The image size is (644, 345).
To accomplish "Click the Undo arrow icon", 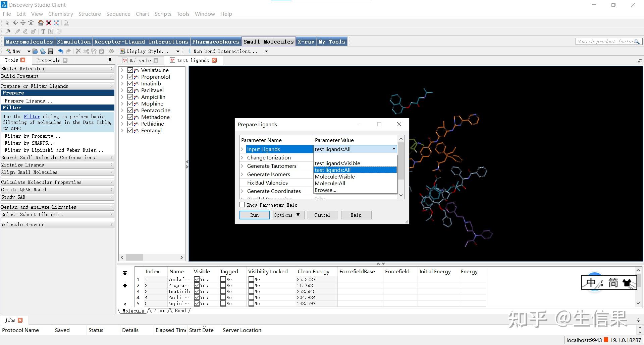I will [x=60, y=51].
